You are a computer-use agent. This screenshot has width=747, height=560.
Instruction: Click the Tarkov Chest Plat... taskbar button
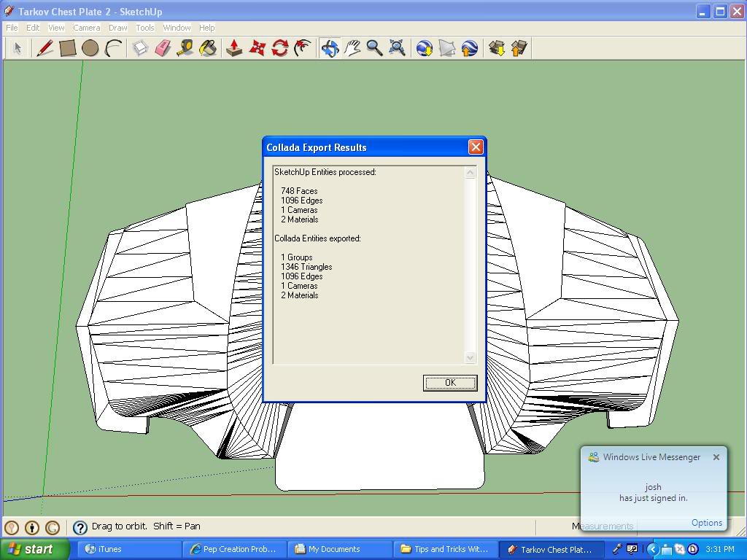coord(551,550)
